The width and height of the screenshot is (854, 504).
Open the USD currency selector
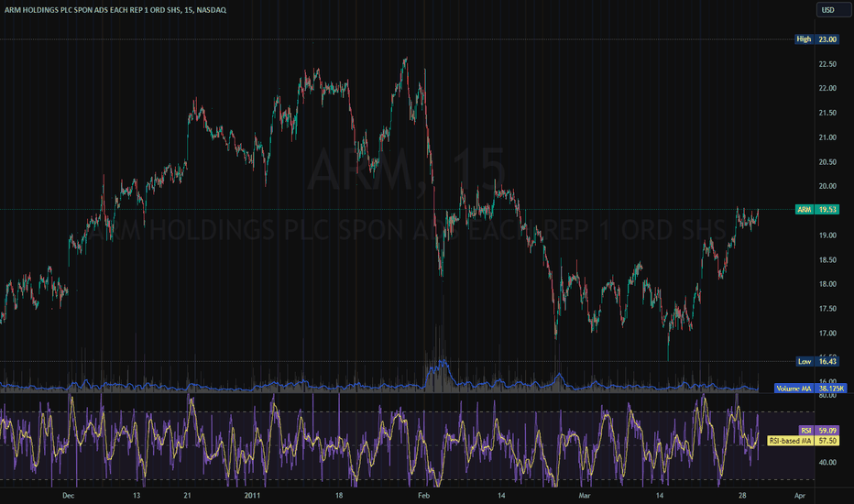(x=833, y=10)
